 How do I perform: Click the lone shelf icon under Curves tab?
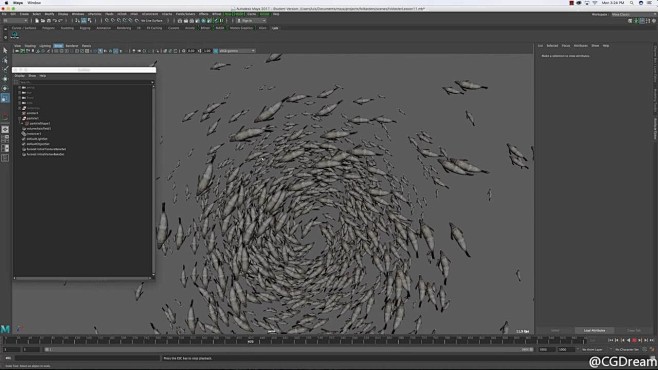15,36
